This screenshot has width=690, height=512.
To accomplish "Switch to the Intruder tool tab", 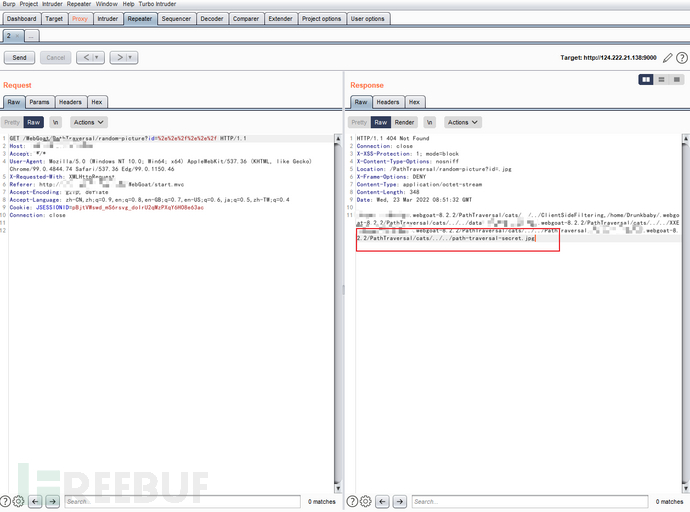I will coord(108,19).
